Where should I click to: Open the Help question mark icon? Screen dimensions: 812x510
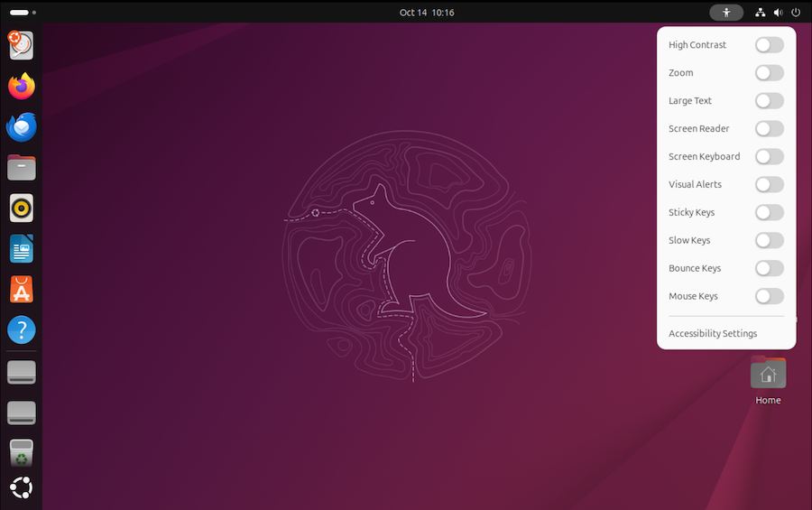(22, 329)
